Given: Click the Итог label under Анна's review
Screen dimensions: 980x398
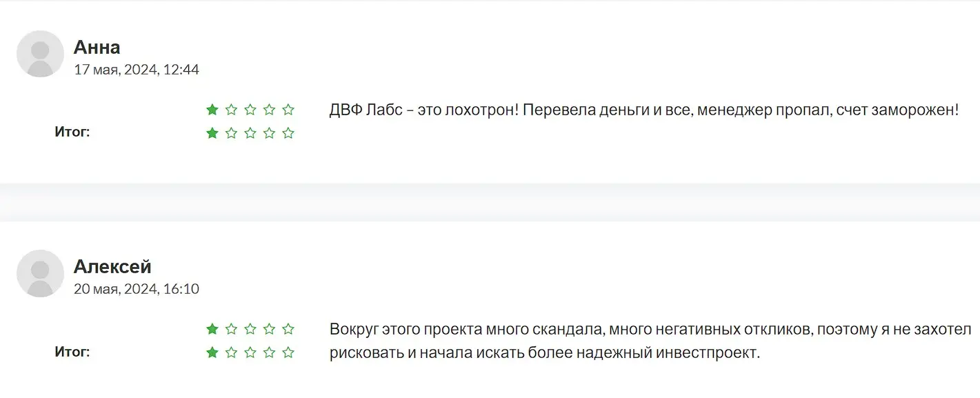Looking at the screenshot, I should 72,132.
